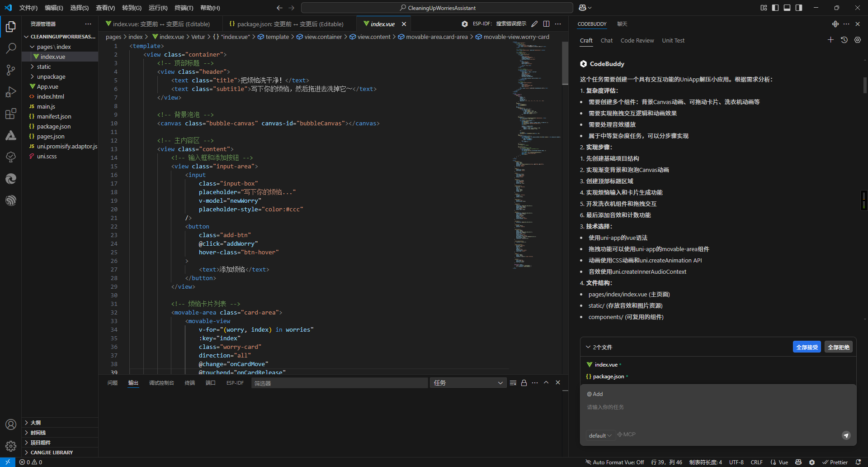Expand the 大纲 outline section
868x467 pixels.
pyautogui.click(x=60, y=423)
